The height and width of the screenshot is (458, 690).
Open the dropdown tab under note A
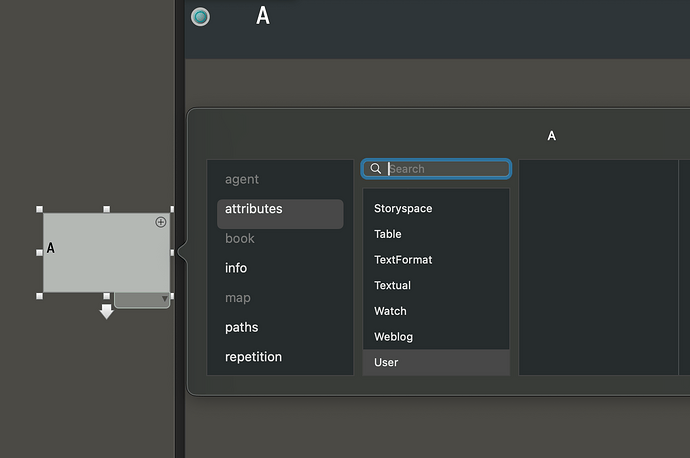pyautogui.click(x=142, y=300)
